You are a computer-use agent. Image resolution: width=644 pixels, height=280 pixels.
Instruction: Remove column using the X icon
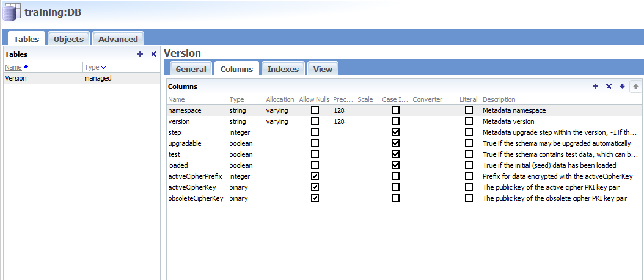click(x=609, y=87)
